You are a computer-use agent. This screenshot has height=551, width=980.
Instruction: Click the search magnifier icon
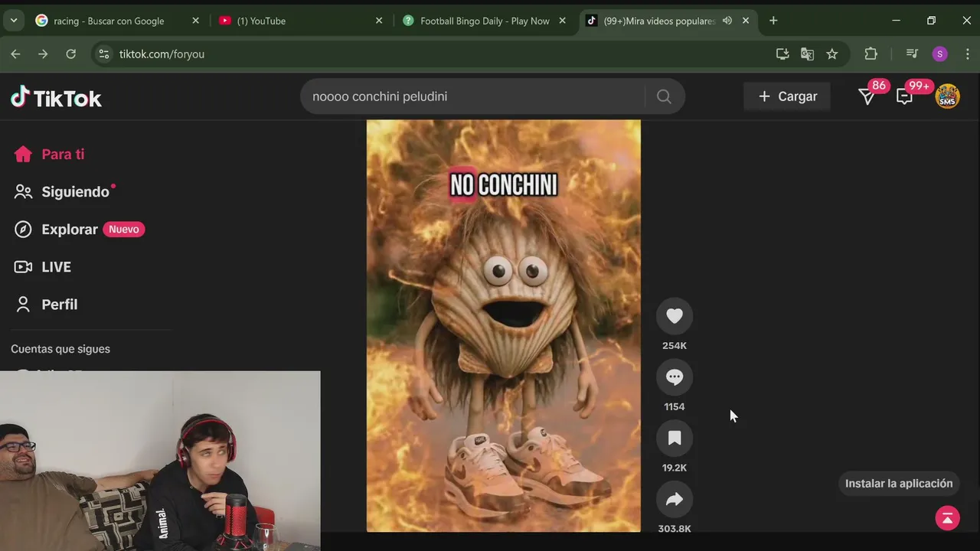[664, 96]
